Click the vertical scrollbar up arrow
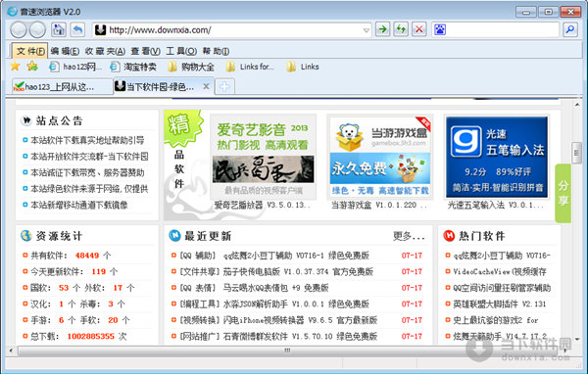 click(x=577, y=105)
